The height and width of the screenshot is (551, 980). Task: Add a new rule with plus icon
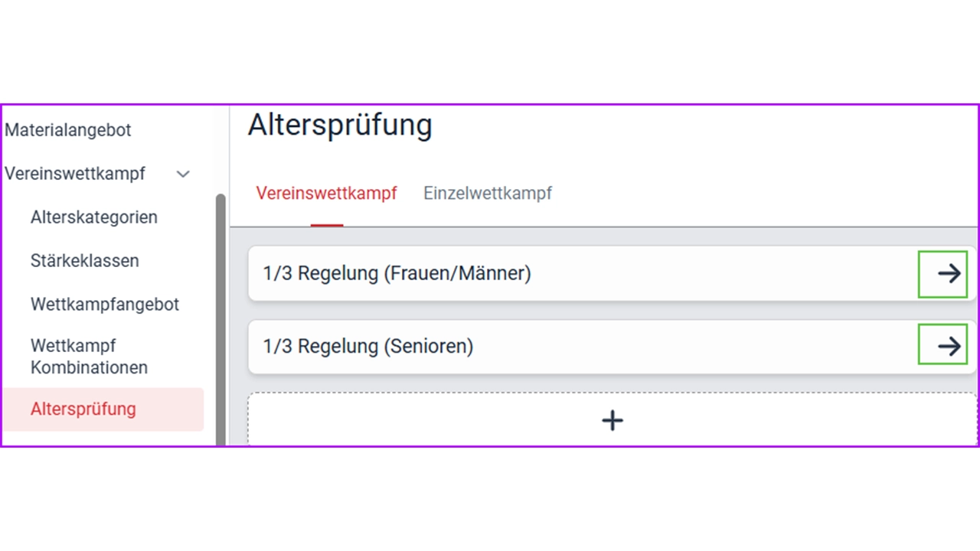[612, 420]
